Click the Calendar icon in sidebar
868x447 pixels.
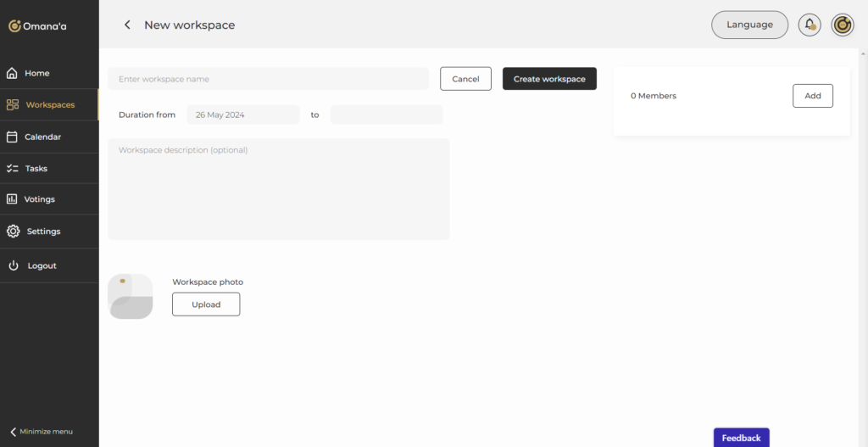tap(12, 137)
